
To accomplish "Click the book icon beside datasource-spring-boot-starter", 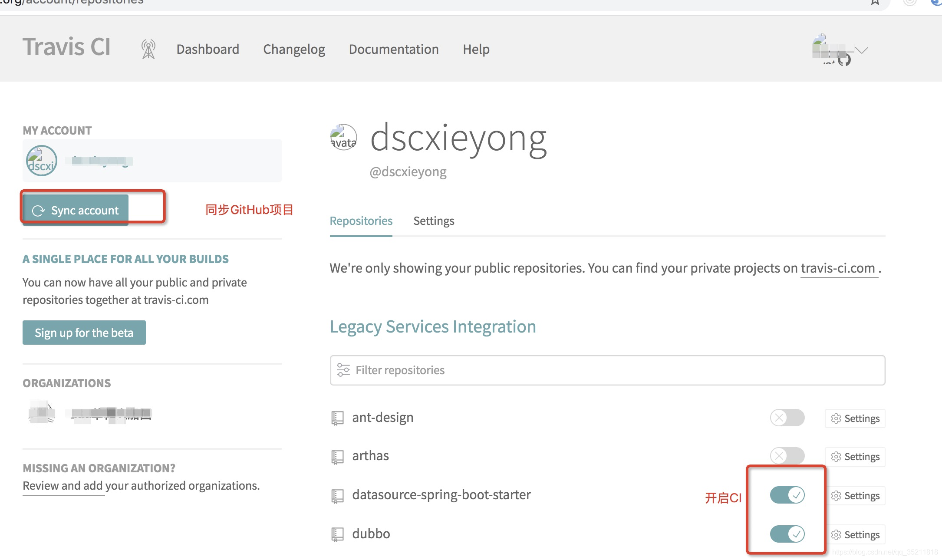I will [x=337, y=496].
